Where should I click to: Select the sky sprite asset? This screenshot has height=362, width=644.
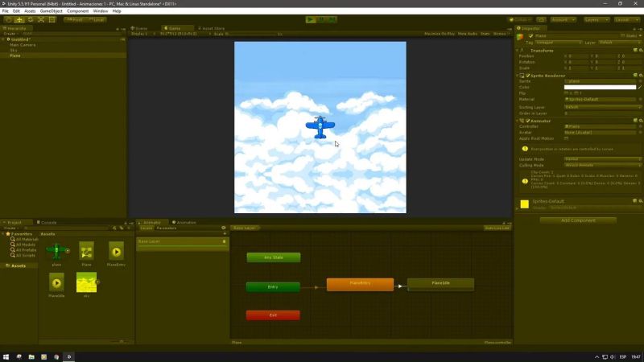click(x=87, y=283)
